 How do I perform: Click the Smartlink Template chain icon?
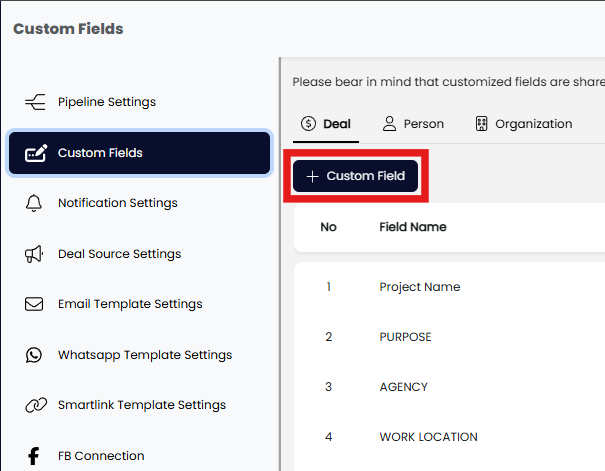(x=35, y=405)
